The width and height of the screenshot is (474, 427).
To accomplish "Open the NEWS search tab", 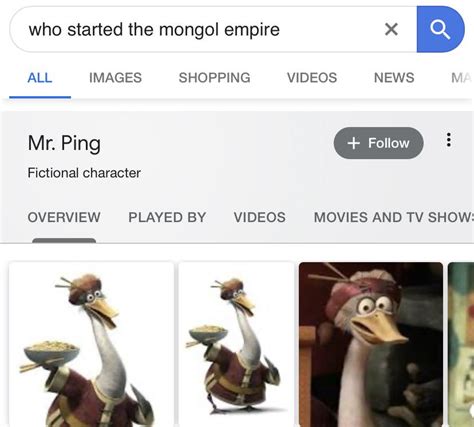I will (394, 78).
